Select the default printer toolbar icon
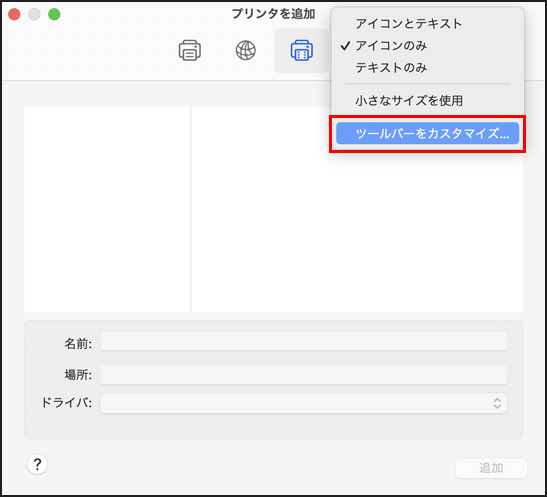Viewport: 547px width, 497px height. pos(190,51)
